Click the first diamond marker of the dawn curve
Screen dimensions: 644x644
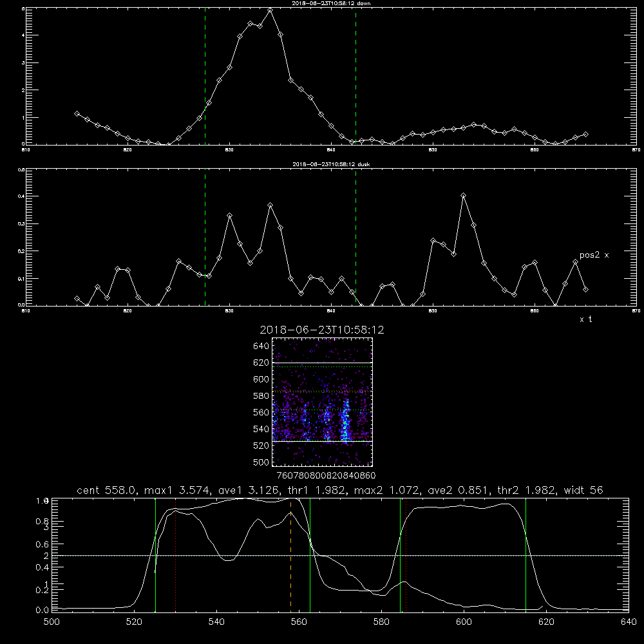77,113
